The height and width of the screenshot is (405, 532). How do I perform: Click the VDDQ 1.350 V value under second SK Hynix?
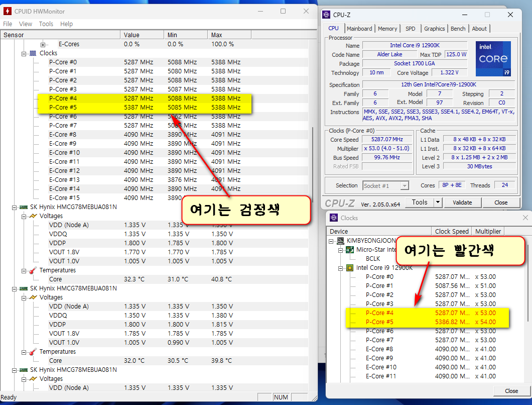click(x=135, y=315)
